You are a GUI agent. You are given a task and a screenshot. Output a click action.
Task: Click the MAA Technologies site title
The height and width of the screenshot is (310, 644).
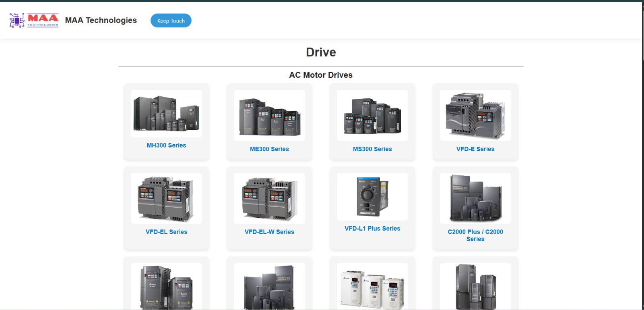pyautogui.click(x=101, y=20)
